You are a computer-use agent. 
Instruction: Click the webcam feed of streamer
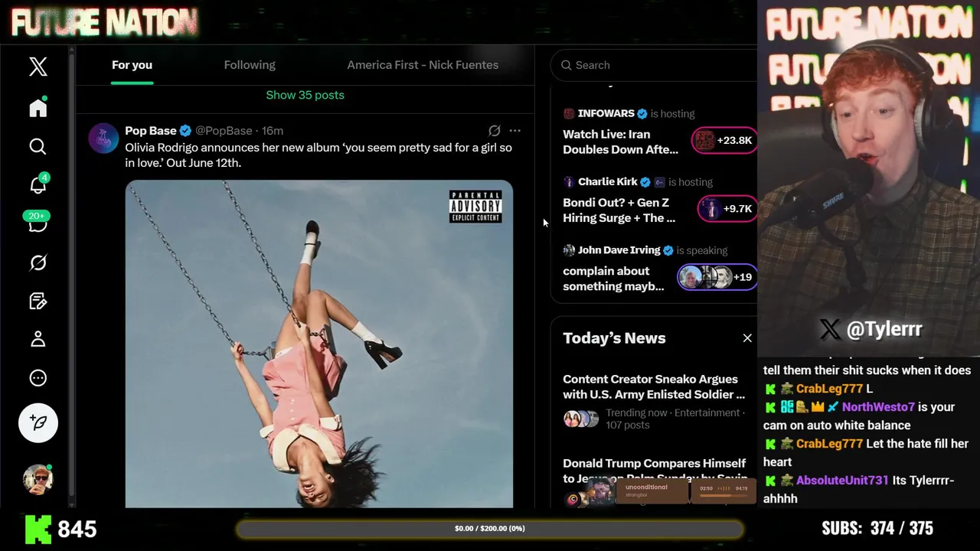tap(868, 178)
